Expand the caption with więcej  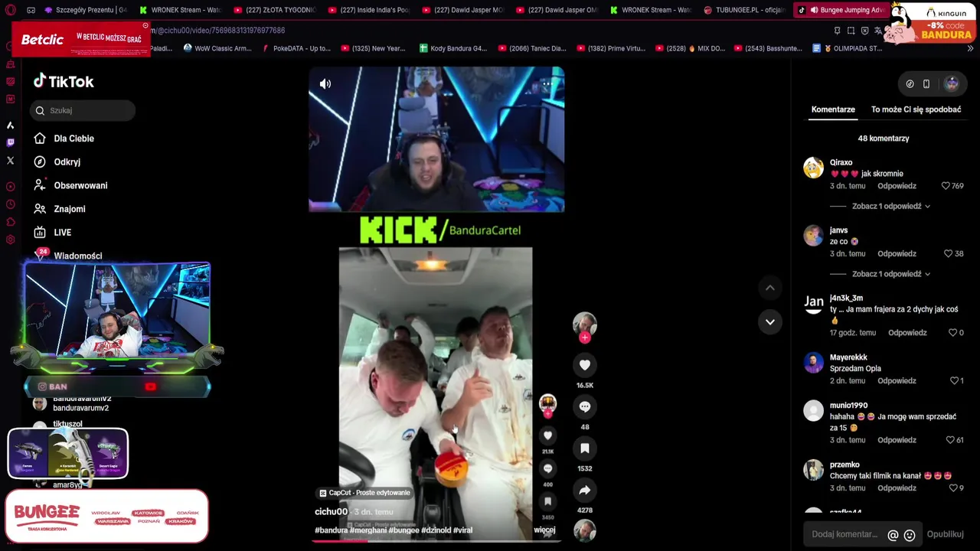544,530
